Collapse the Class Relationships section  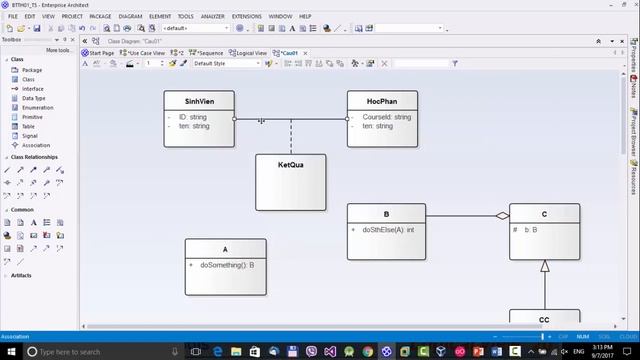pyautogui.click(x=7, y=157)
